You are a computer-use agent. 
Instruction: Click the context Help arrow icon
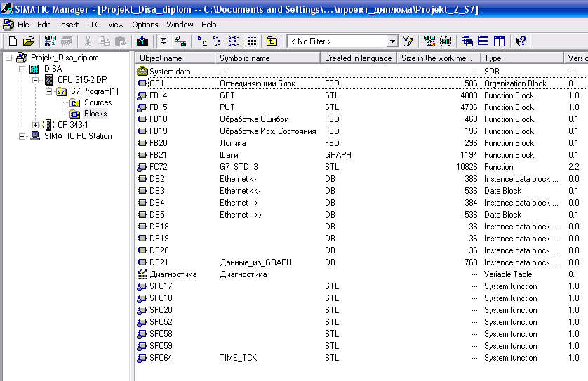521,41
